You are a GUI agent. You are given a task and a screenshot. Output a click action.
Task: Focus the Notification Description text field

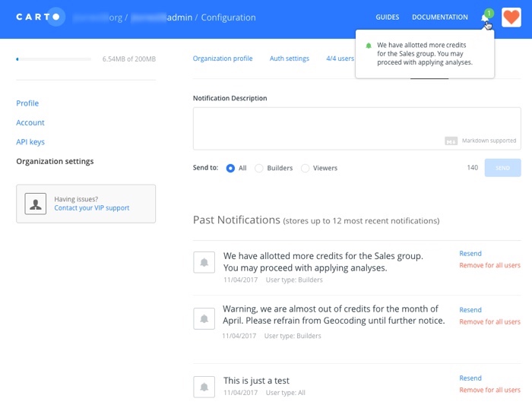pos(356,128)
